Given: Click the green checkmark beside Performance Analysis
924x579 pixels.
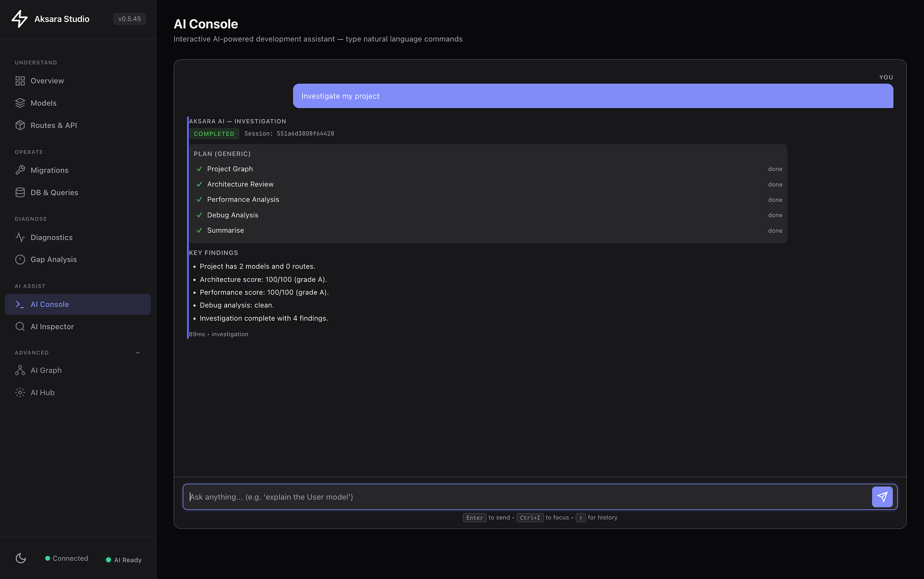Looking at the screenshot, I should (x=199, y=200).
